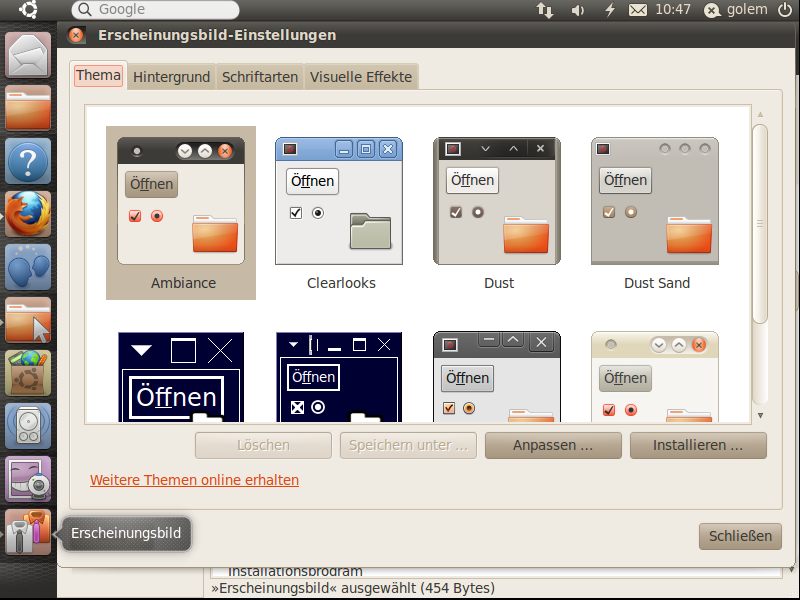Open the mail envelope launcher icon
Viewport: 800px width, 600px height.
28,55
